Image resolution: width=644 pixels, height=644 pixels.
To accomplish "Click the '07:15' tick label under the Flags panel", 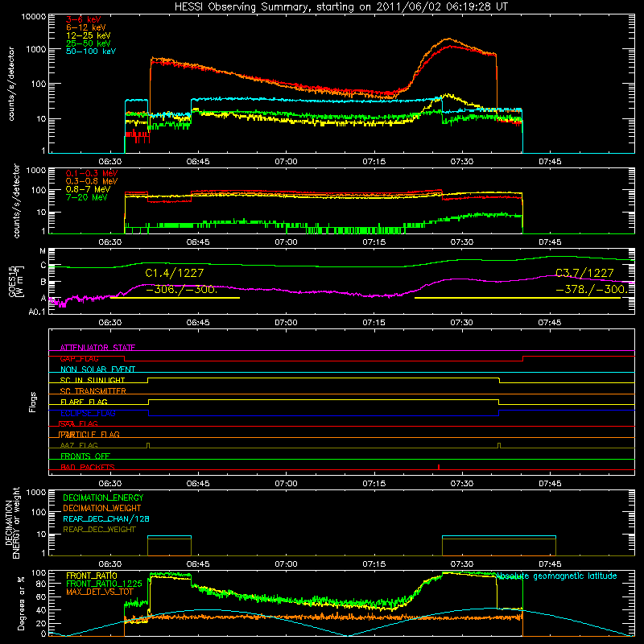I will pos(374,484).
